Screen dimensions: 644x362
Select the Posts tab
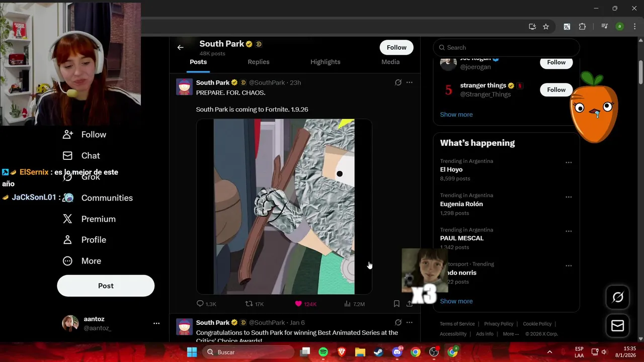tap(198, 62)
